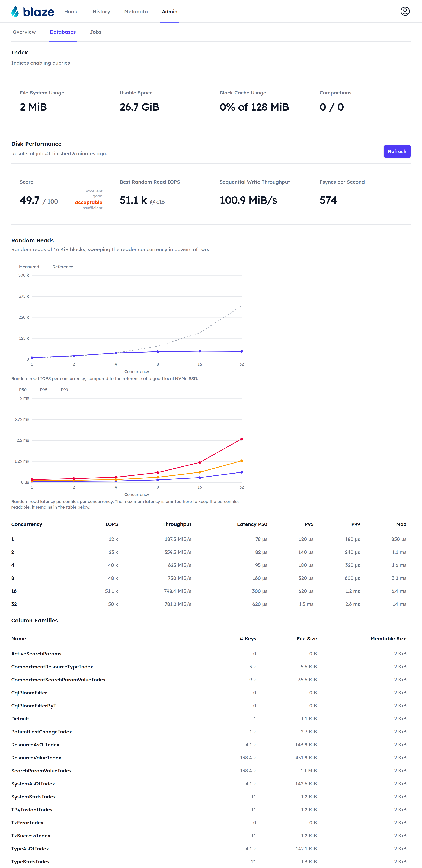Select the Databases tab
This screenshot has height=868, width=422.
point(63,32)
